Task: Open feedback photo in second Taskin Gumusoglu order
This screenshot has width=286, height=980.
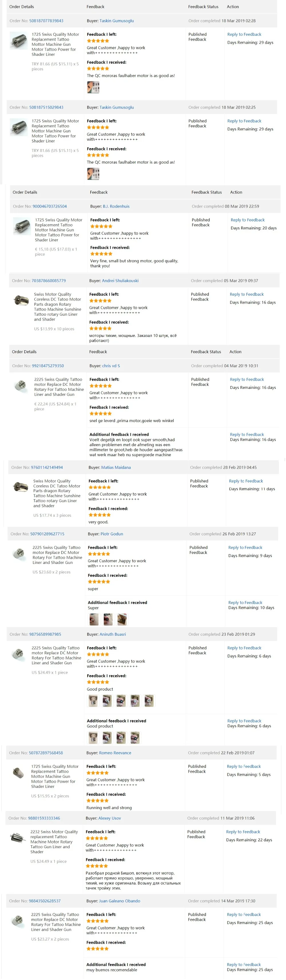Action: point(93,174)
